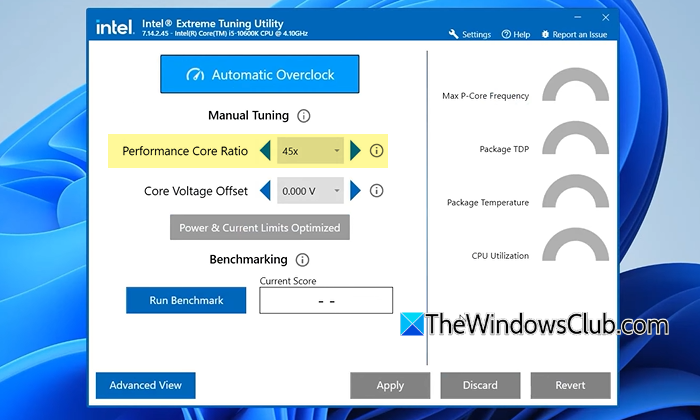Increase Performance Core Ratio with right arrow
The image size is (700, 420).
pos(355,151)
